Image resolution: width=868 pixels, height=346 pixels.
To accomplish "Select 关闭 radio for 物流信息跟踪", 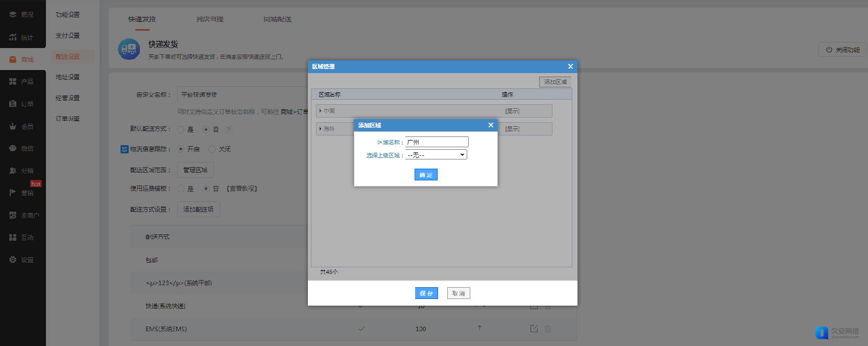I will click(212, 149).
